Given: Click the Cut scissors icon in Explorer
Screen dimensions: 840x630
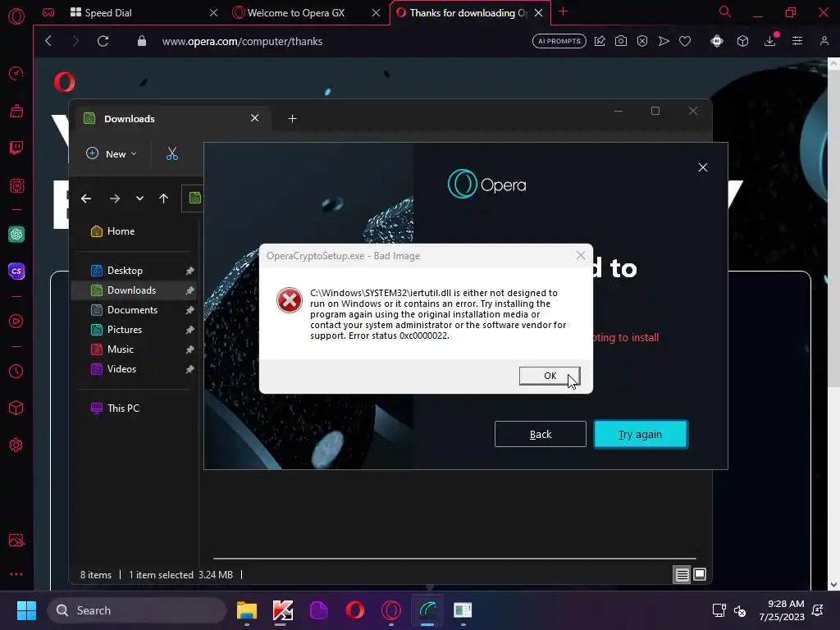Looking at the screenshot, I should coord(172,154).
